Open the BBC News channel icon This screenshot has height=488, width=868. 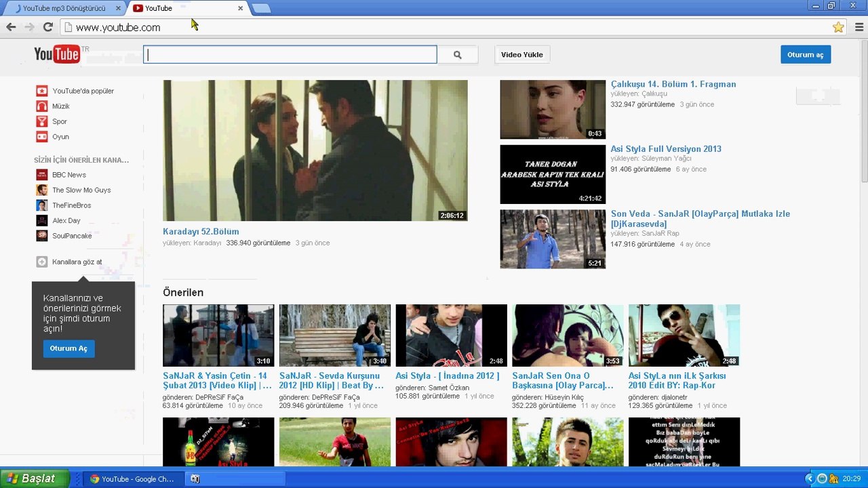pyautogui.click(x=41, y=175)
